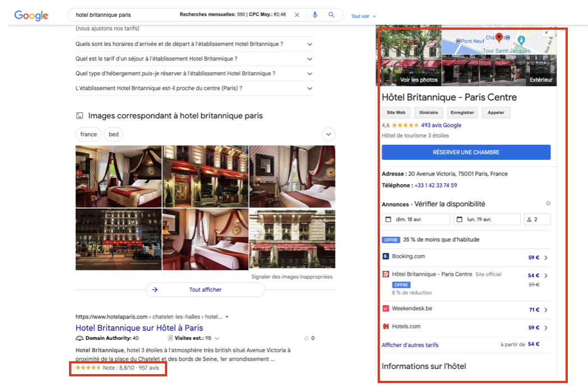This screenshot has height=387, width=588.
Task: Clear the search box with X icon
Action: click(297, 15)
